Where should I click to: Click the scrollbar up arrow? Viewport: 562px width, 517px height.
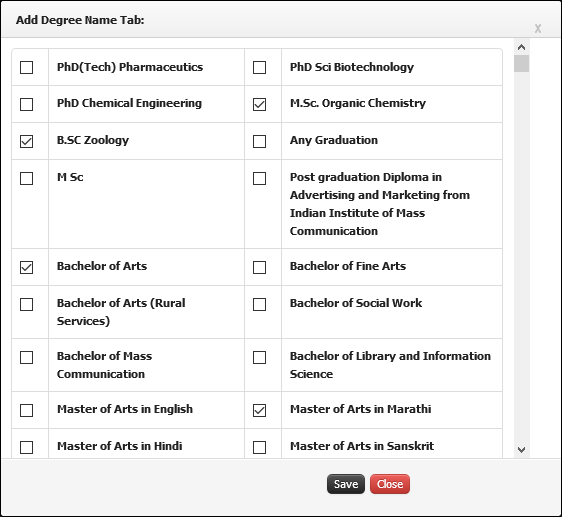[x=521, y=47]
